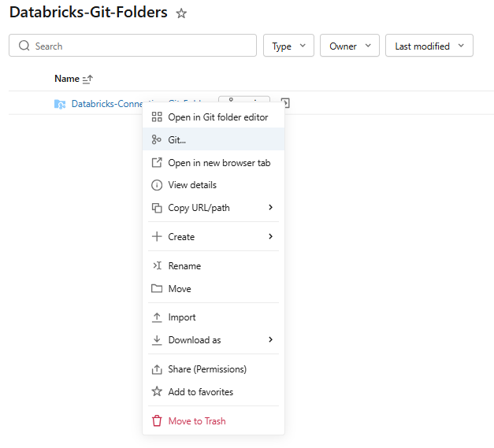Screen dimensions: 494x448
Task: Open the Type filter dropdown
Action: click(x=288, y=46)
